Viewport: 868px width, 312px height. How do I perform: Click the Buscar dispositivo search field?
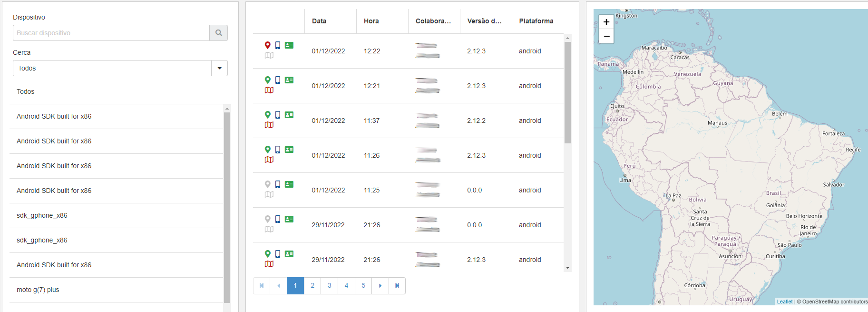click(x=111, y=33)
